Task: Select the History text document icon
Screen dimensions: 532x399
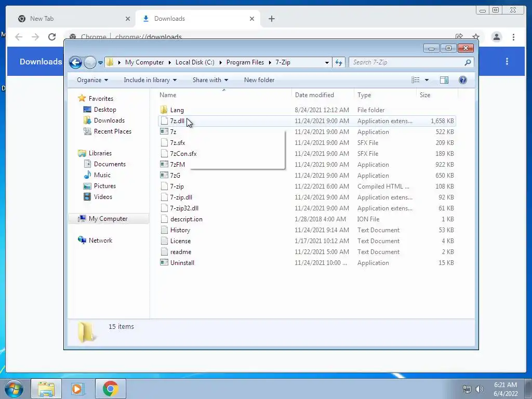Action: tap(164, 230)
